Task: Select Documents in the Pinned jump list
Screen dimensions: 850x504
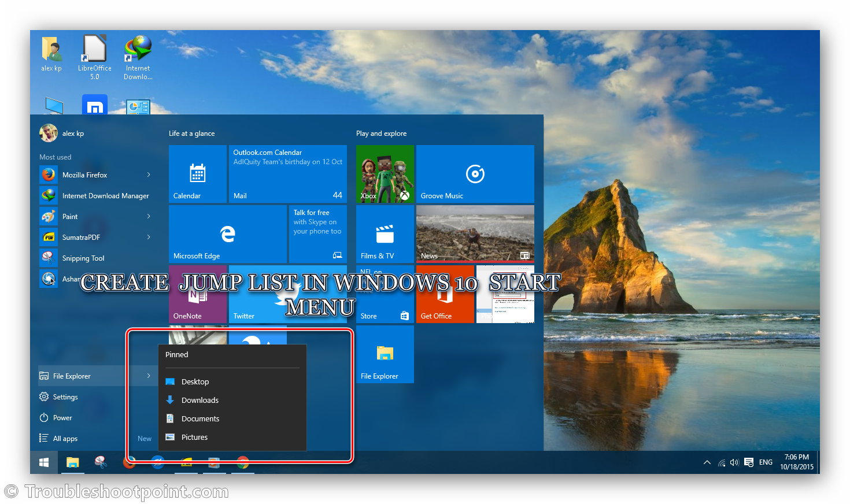Action: pos(232,418)
